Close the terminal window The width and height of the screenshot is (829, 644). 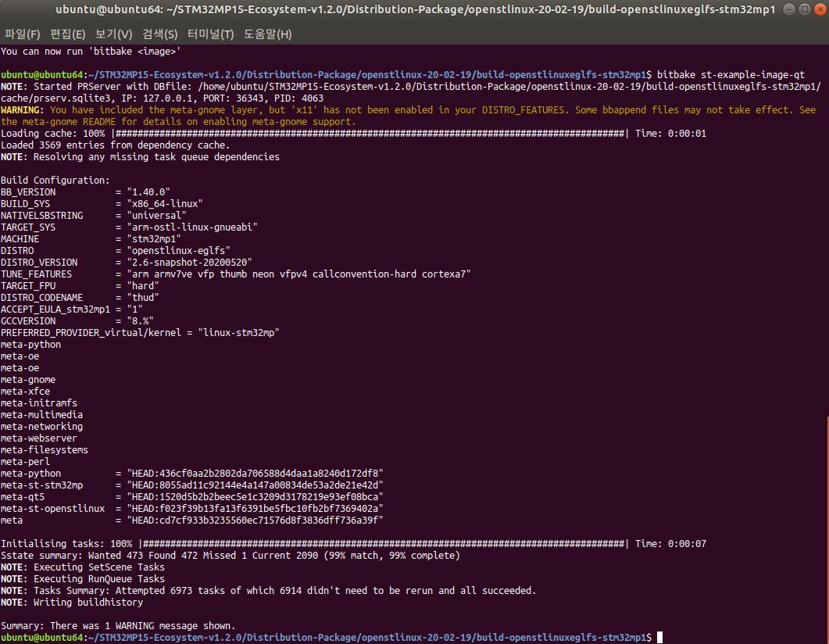pyautogui.click(x=820, y=9)
